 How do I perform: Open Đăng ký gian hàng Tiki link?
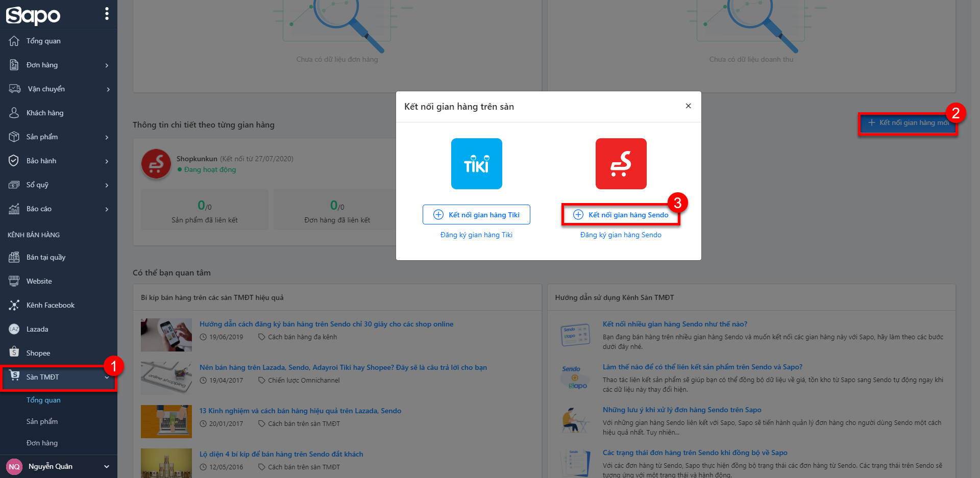476,235
